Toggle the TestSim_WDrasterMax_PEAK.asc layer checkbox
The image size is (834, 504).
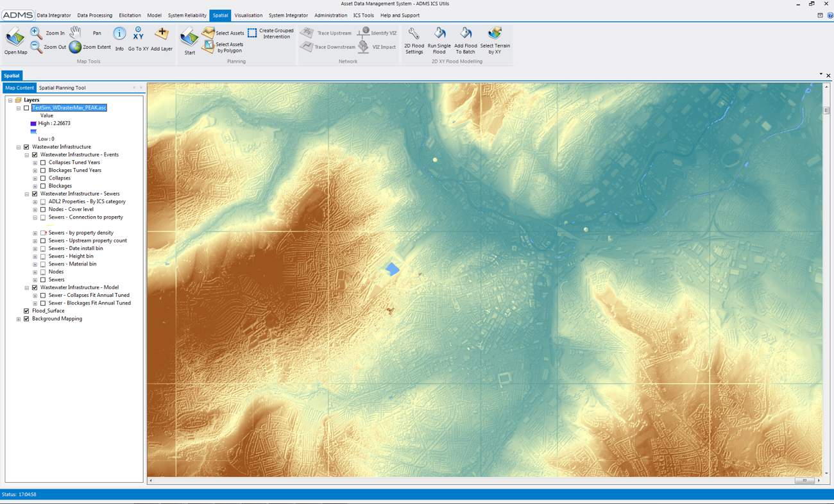pos(26,108)
